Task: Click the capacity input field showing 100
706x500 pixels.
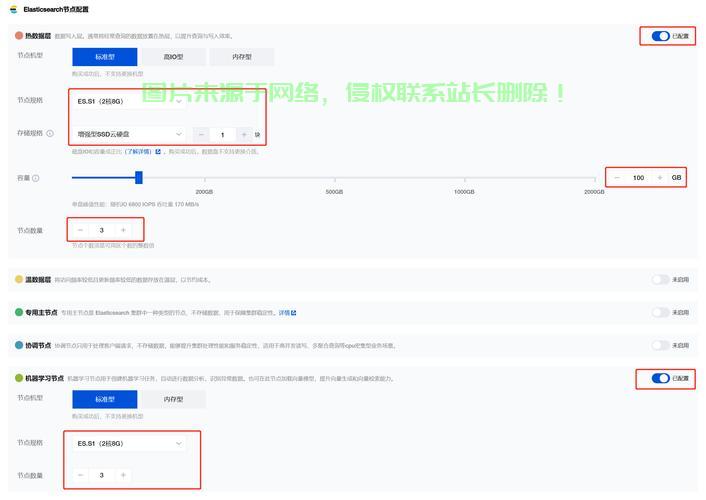Action: [638, 177]
